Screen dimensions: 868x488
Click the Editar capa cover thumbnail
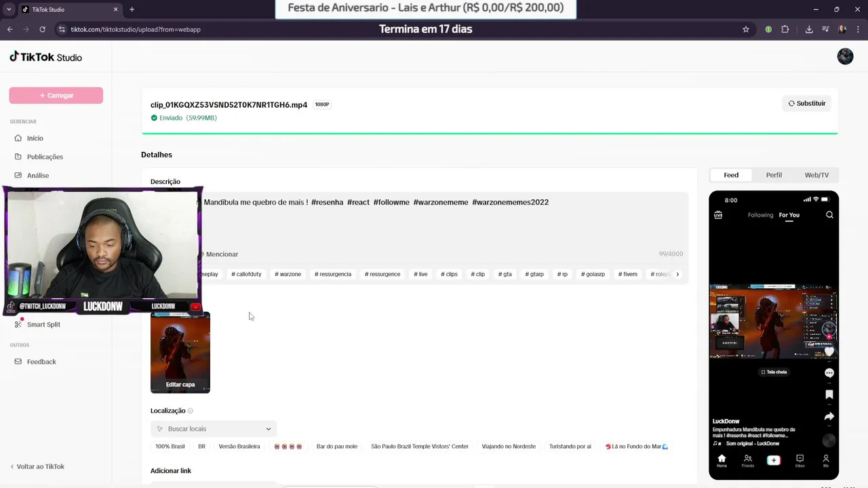point(180,352)
